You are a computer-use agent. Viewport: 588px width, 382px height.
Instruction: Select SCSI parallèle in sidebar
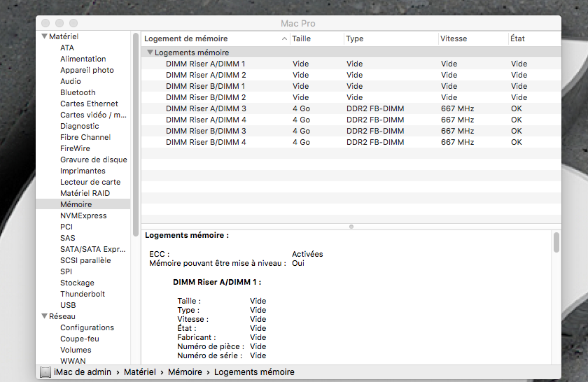85,260
